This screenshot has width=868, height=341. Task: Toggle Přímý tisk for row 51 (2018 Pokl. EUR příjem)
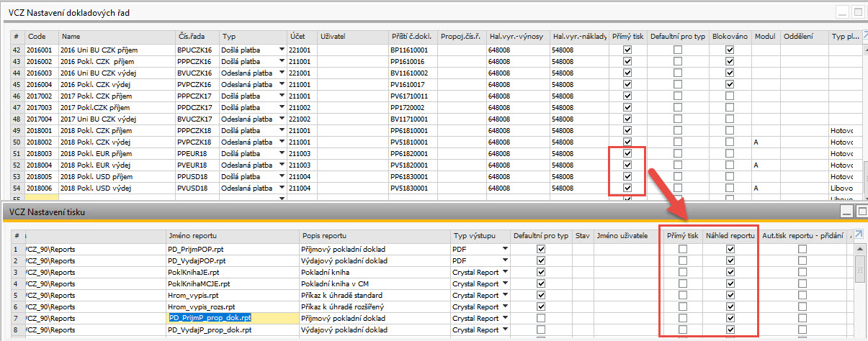[627, 153]
